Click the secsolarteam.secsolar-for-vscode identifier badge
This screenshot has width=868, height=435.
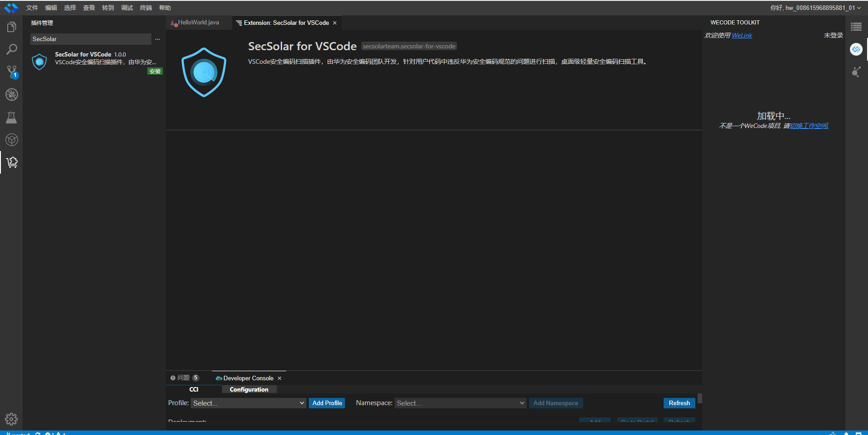[x=409, y=46]
